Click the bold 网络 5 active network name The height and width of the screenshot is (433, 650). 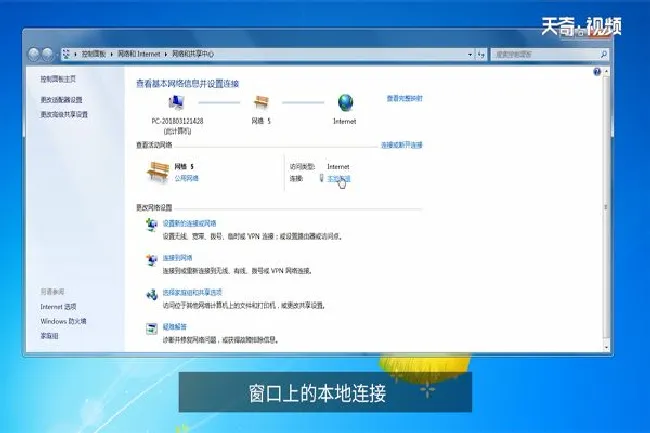184,167
